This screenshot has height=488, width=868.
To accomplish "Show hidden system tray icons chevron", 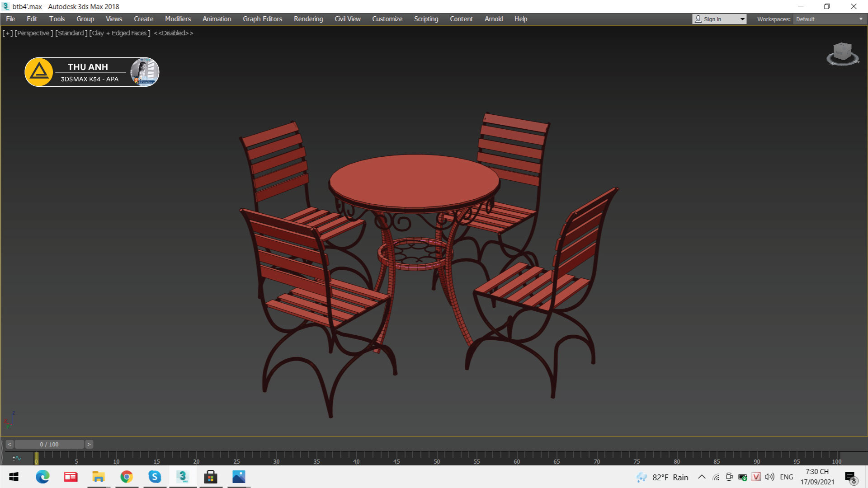I will 702,477.
